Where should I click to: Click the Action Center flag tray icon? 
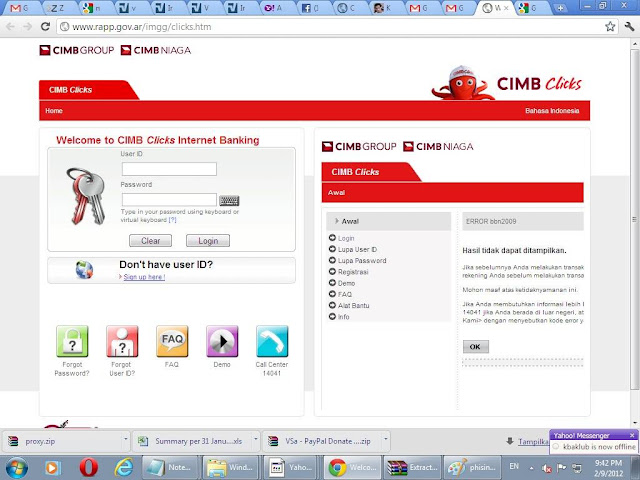pos(562,468)
